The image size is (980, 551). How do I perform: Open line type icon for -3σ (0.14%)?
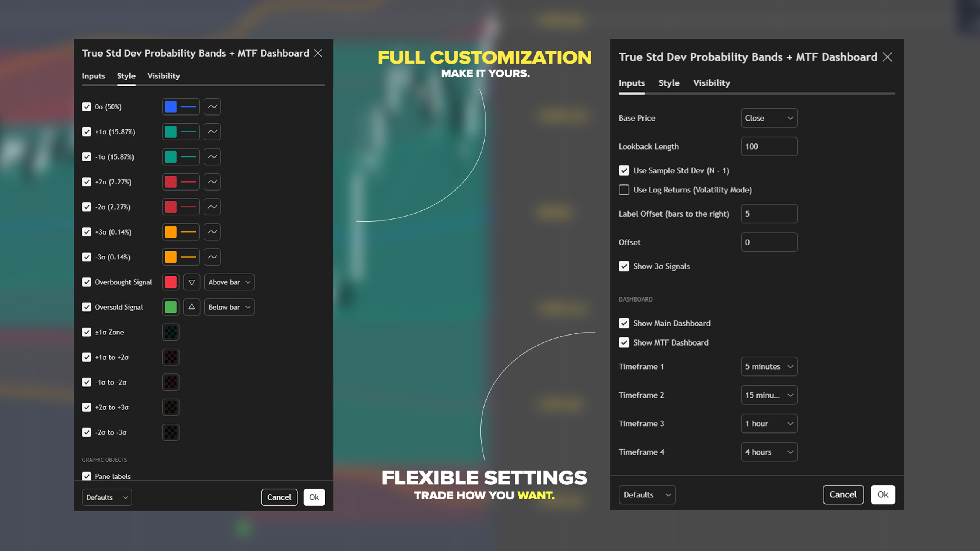[x=212, y=257]
